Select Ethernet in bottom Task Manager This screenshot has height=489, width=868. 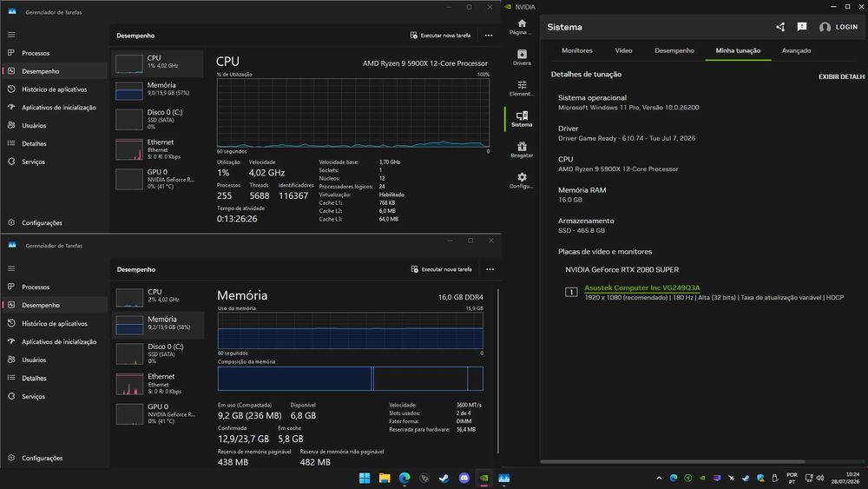click(x=158, y=384)
